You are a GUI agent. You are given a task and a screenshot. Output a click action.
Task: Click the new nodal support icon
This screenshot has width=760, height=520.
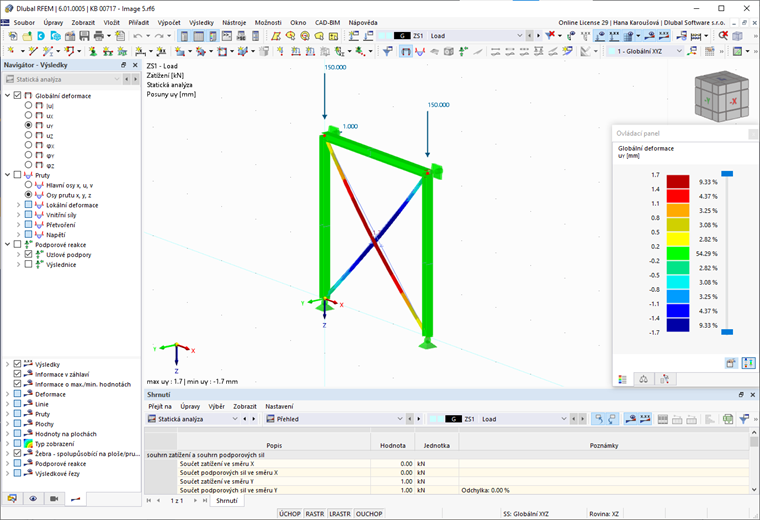(x=93, y=51)
